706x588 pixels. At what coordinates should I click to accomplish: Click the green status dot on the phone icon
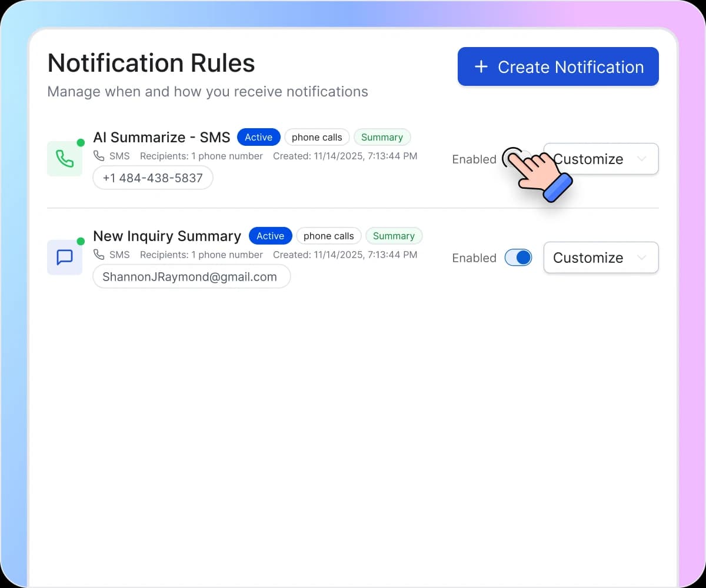pyautogui.click(x=82, y=142)
